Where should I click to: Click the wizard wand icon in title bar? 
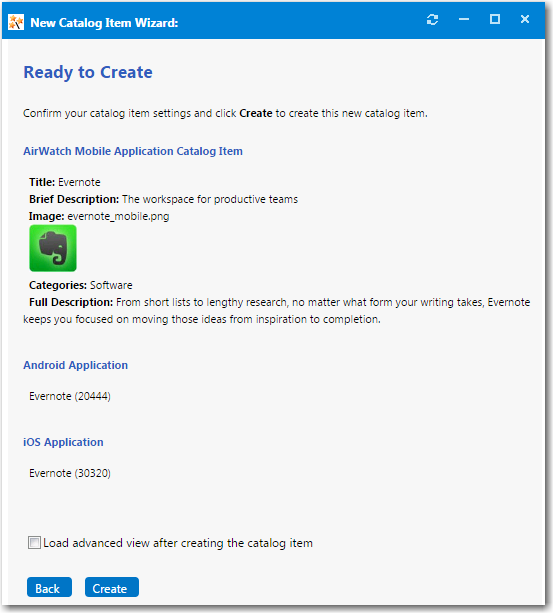pos(16,22)
